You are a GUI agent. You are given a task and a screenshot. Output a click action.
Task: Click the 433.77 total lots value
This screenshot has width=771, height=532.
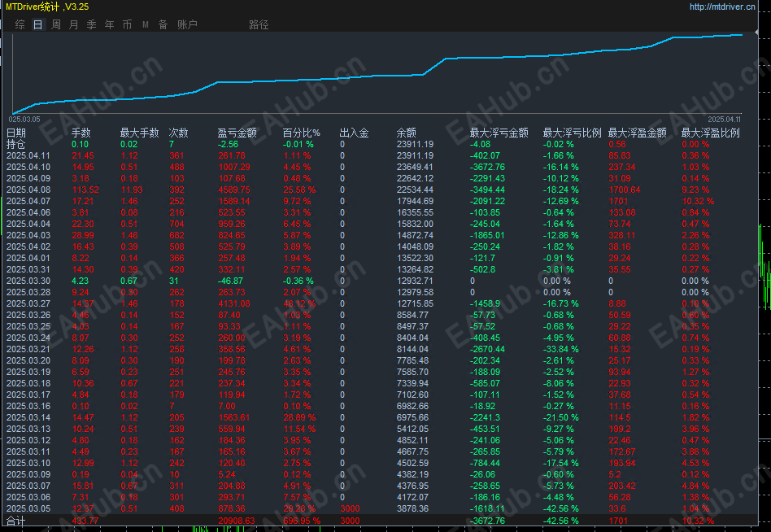(85, 521)
